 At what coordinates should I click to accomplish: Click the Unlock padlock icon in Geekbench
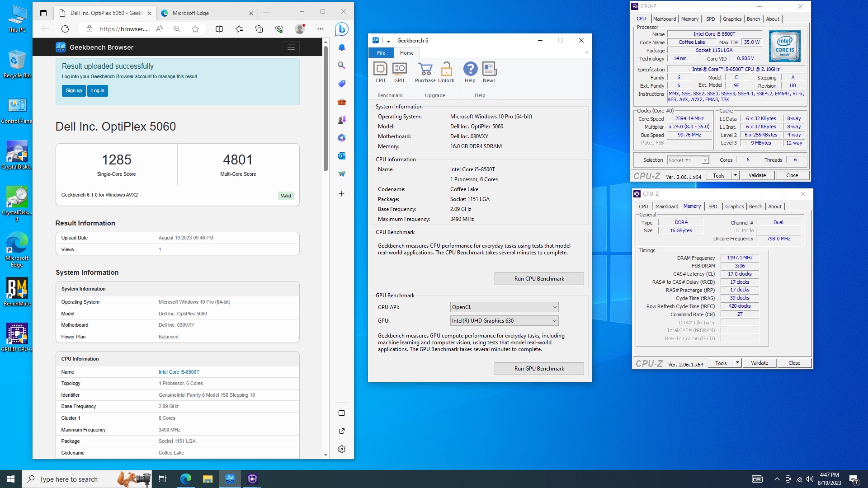coord(446,72)
